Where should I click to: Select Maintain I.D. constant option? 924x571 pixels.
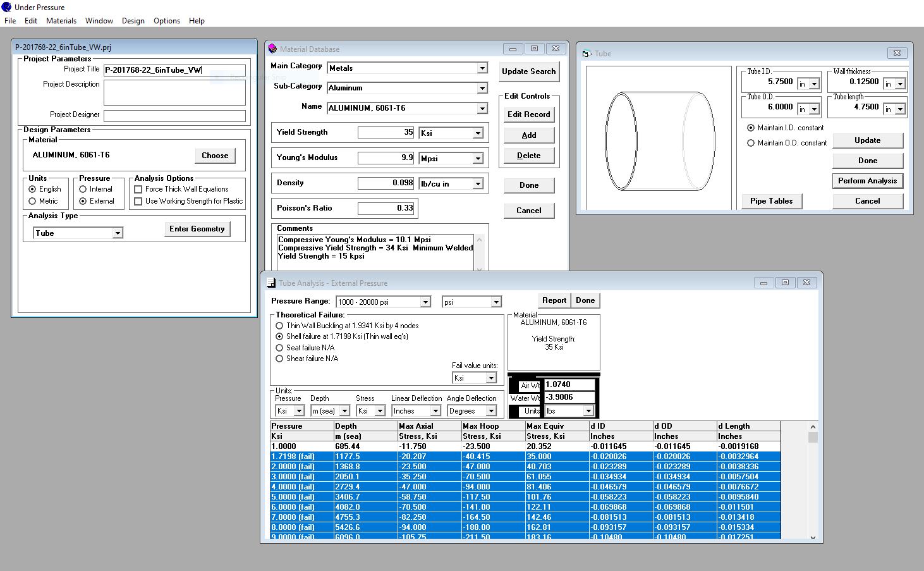tap(751, 128)
